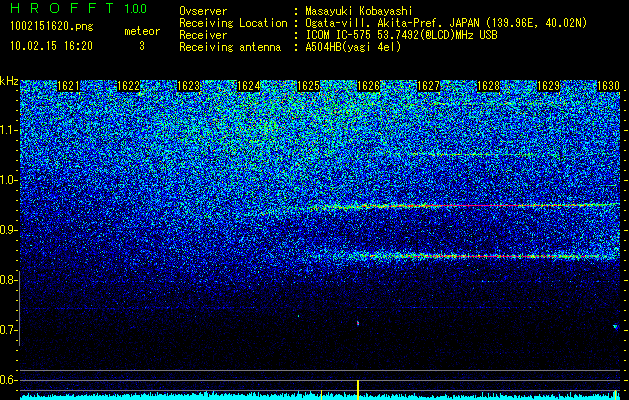This screenshot has width=629, height=400.
Task: Click the name Masayuki Kobayashi
Action: pyautogui.click(x=359, y=11)
